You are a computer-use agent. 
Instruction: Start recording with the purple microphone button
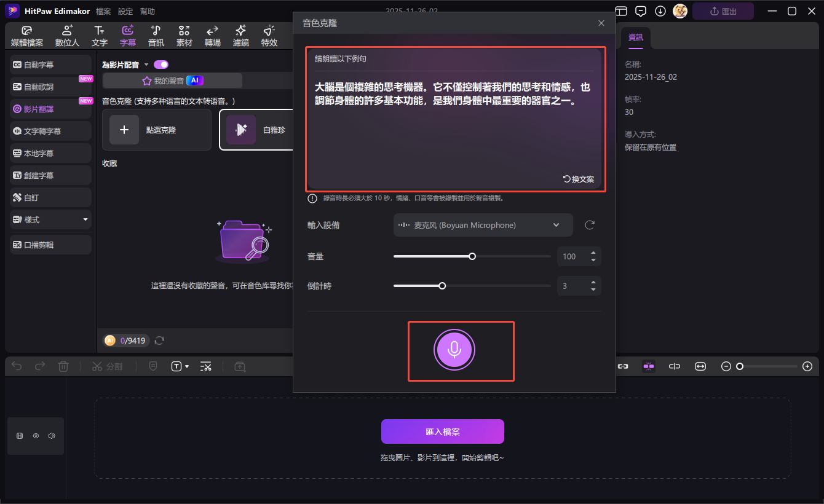coord(454,350)
